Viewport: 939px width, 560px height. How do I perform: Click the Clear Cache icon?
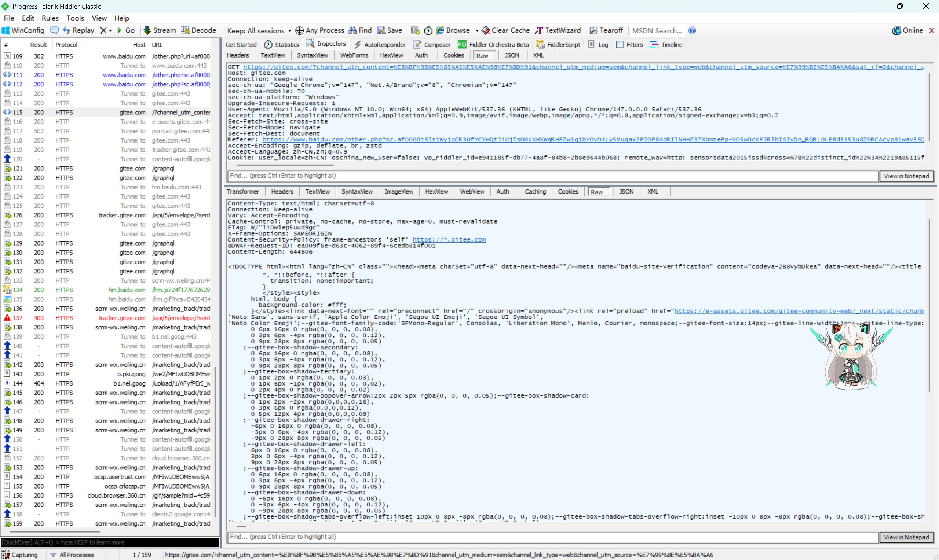click(x=486, y=30)
